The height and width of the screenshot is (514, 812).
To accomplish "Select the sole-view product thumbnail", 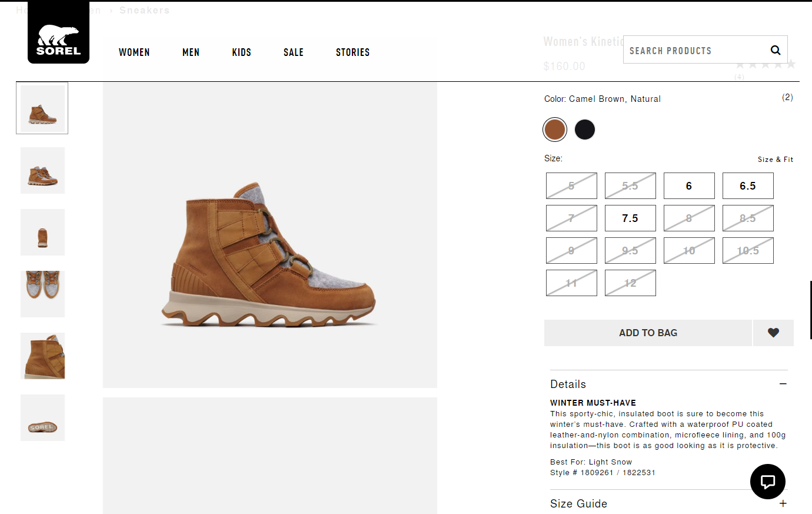I will [42, 417].
